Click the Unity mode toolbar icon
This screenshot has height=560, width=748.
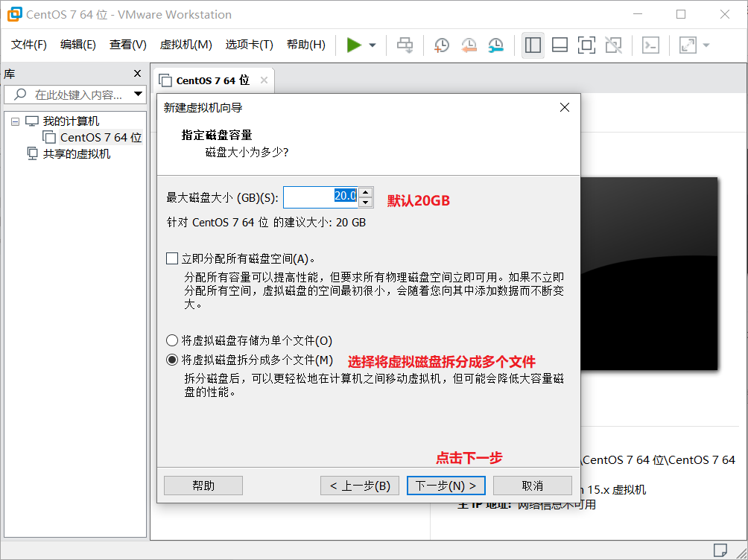pos(613,45)
